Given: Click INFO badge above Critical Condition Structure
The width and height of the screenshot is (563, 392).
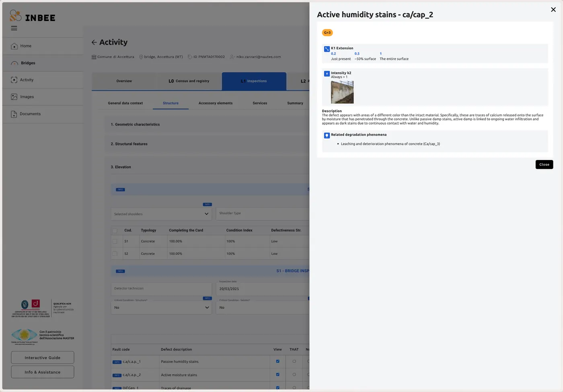Looking at the screenshot, I should [207, 298].
